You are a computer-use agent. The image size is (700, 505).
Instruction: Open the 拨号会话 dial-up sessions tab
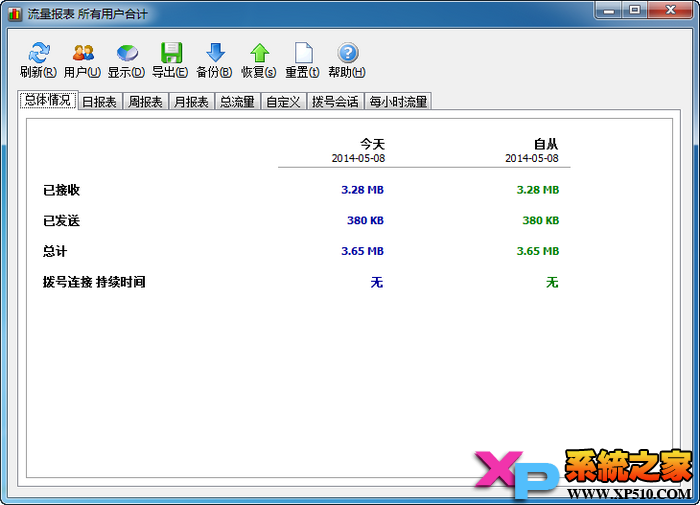click(x=335, y=102)
